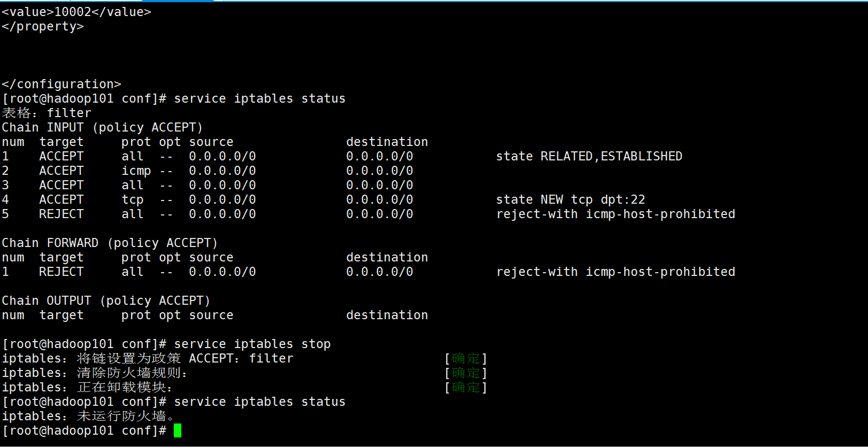Click the [确定] status beside 将链设置为政策
The height and width of the screenshot is (447, 868).
[466, 358]
